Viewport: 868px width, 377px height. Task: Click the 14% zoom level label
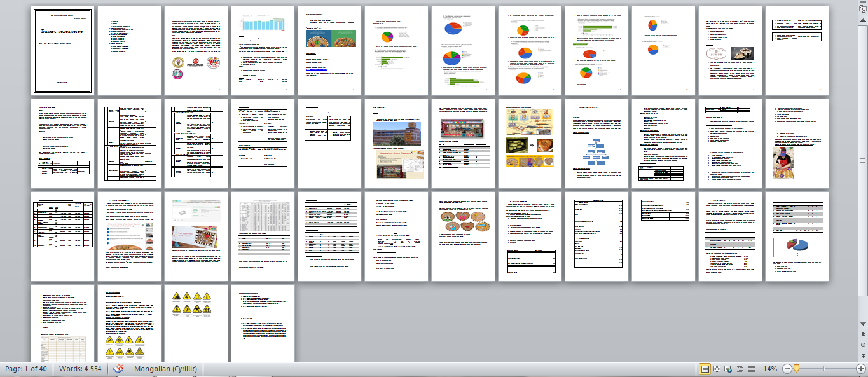pos(771,369)
